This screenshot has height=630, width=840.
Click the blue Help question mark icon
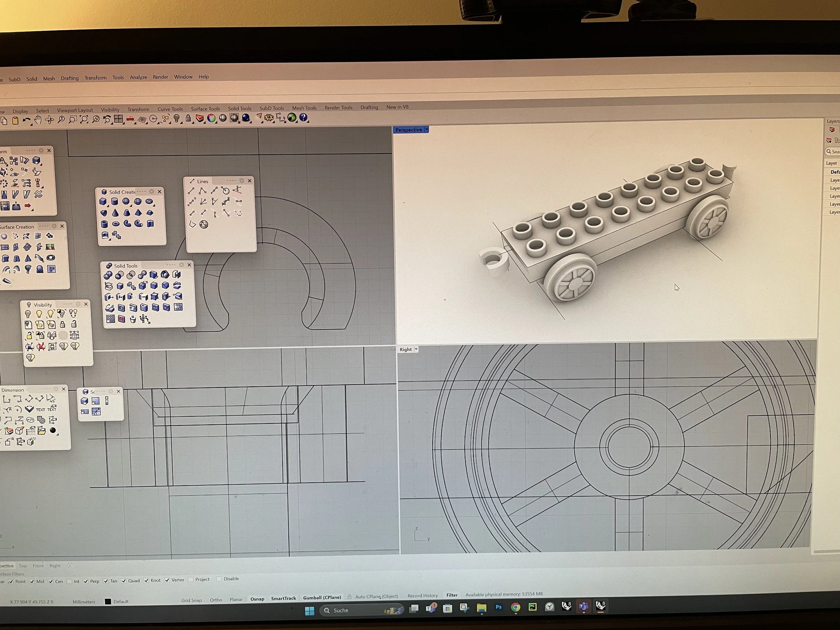(x=303, y=117)
